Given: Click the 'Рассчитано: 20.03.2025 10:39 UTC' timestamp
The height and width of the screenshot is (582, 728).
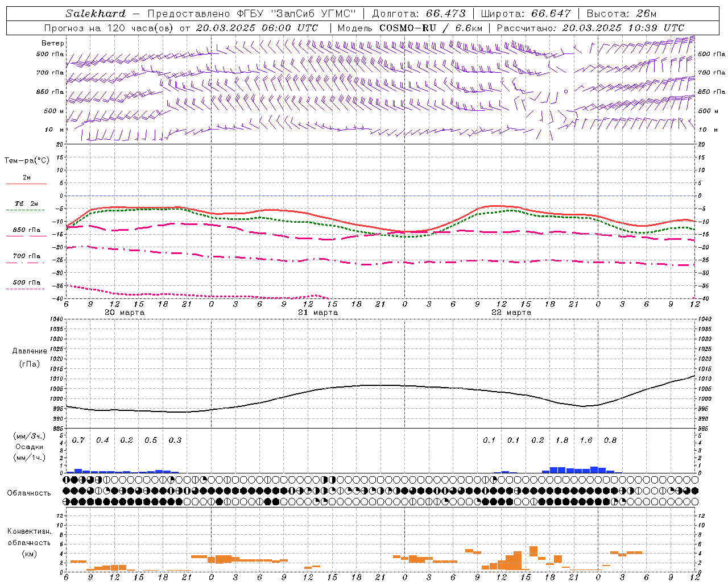Looking at the screenshot, I should (x=590, y=28).
